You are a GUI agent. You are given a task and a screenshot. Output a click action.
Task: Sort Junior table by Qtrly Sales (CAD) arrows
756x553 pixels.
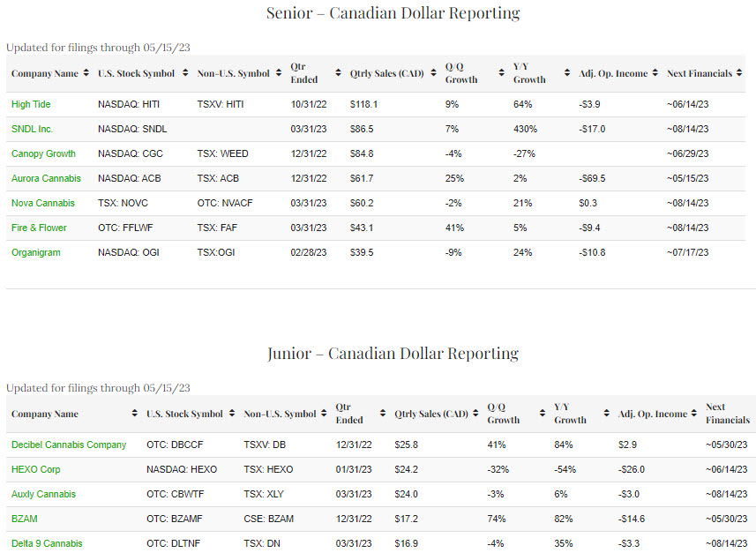(476, 414)
